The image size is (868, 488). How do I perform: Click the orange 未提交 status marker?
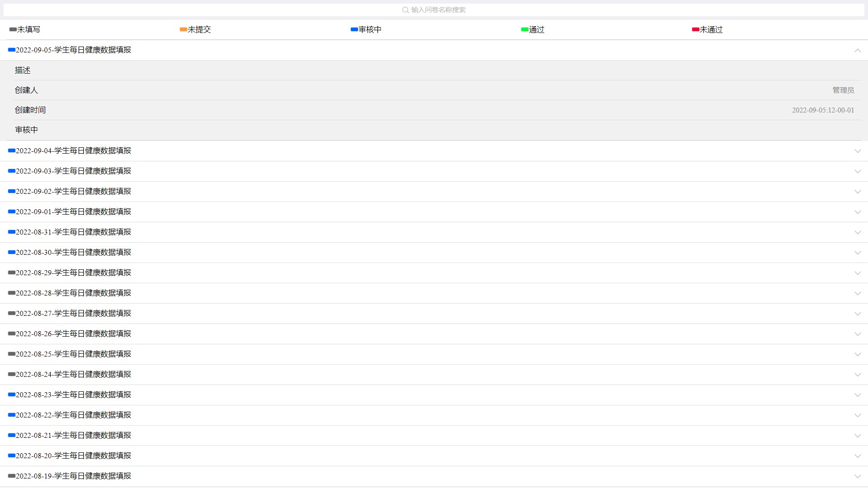click(x=183, y=30)
